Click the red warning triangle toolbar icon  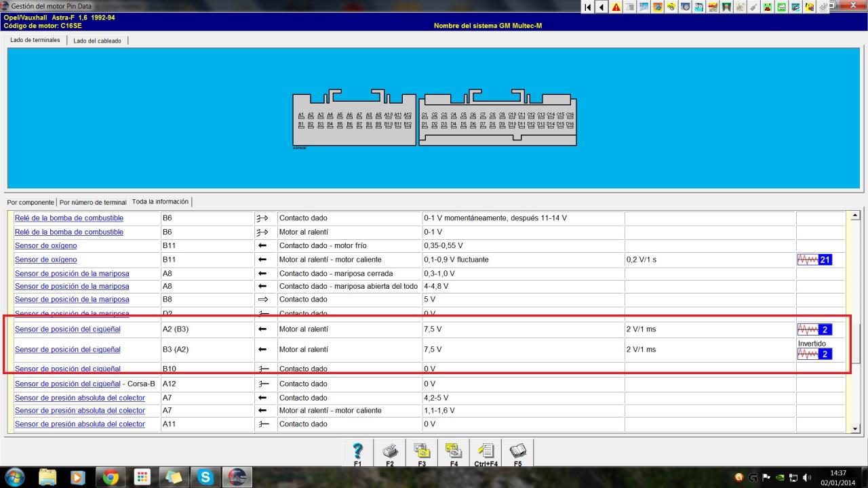[x=616, y=7]
